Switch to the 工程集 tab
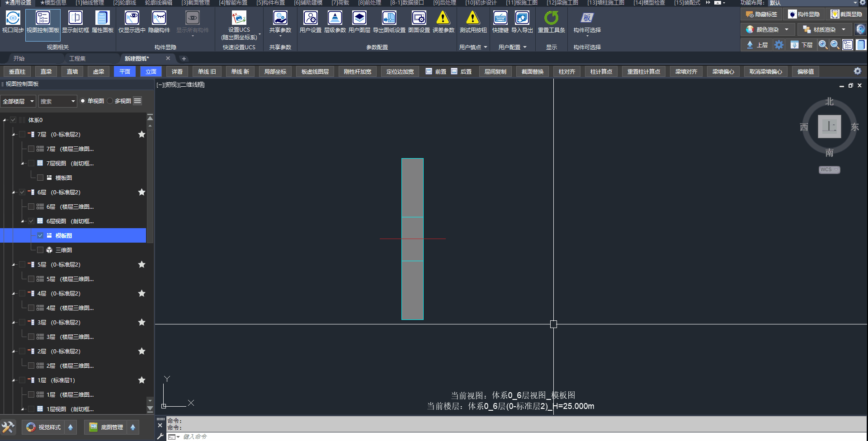 (77, 59)
